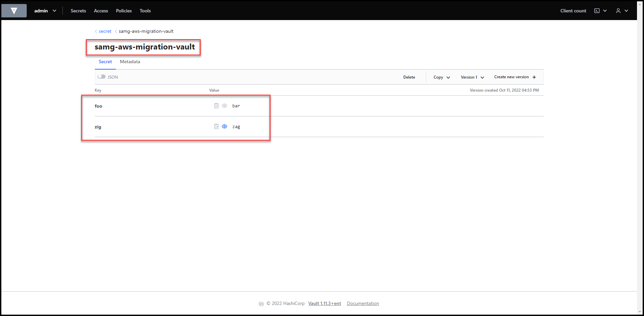
Task: Reveal the hidden value of foo
Action: click(x=224, y=106)
